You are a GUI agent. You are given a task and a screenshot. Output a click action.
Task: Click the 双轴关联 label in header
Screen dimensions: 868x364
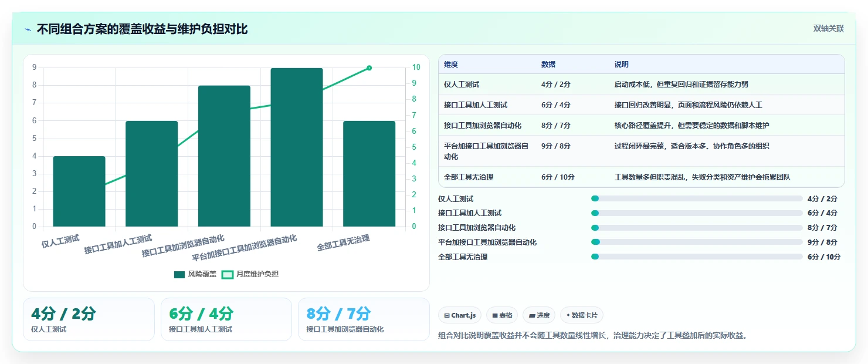[x=828, y=29]
